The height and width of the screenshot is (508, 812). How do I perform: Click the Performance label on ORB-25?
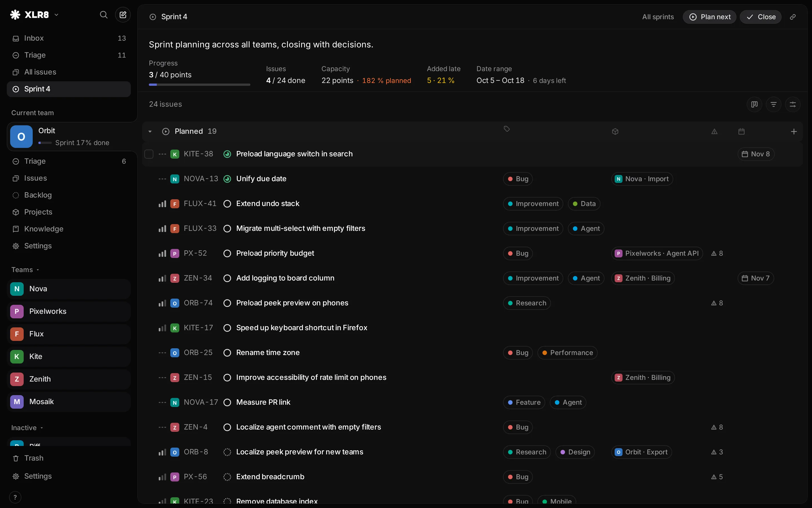(x=567, y=353)
